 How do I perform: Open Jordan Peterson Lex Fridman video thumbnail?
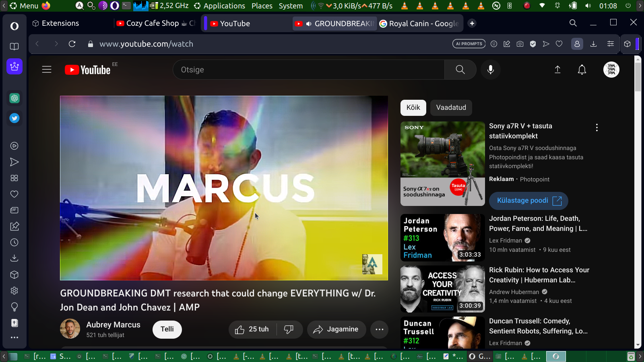pos(443,238)
